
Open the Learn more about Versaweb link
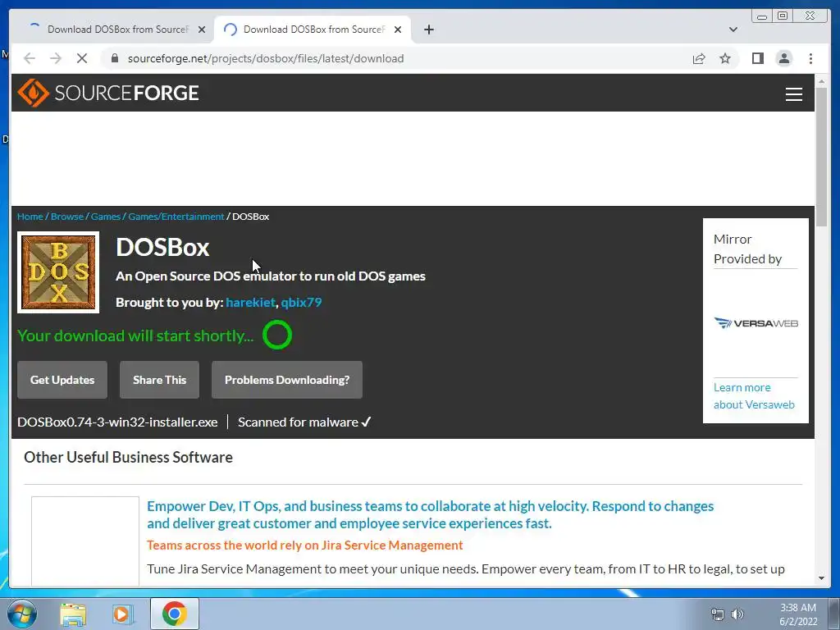[754, 396]
